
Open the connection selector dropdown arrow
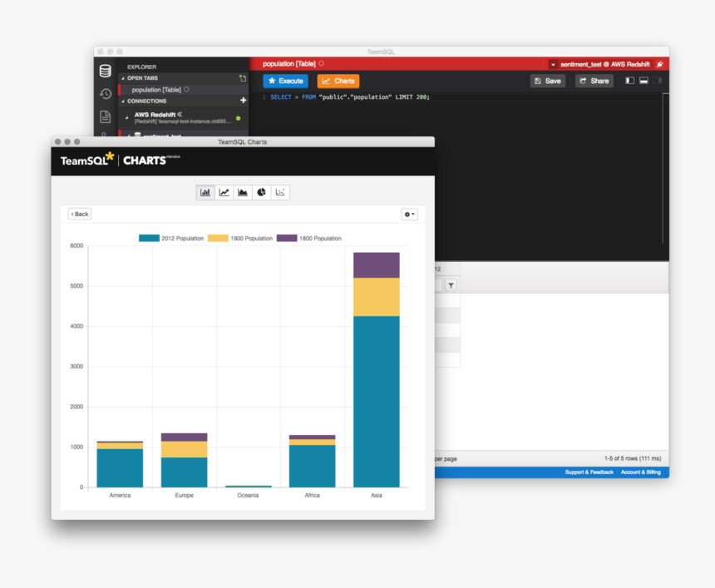click(x=553, y=64)
